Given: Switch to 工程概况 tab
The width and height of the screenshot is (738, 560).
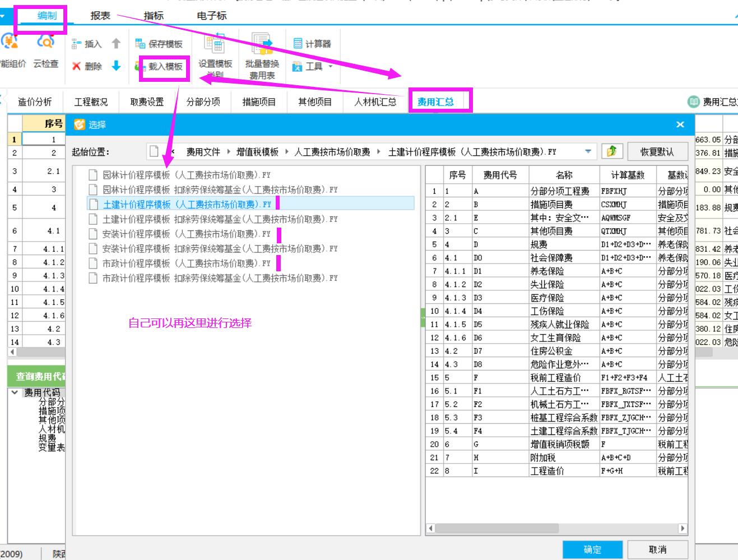Looking at the screenshot, I should pos(91,101).
